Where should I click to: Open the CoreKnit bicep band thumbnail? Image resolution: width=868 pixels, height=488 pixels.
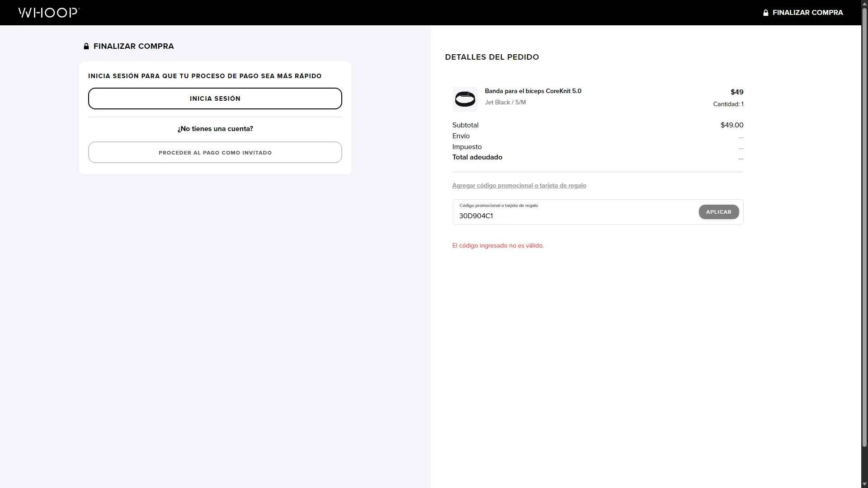(465, 99)
